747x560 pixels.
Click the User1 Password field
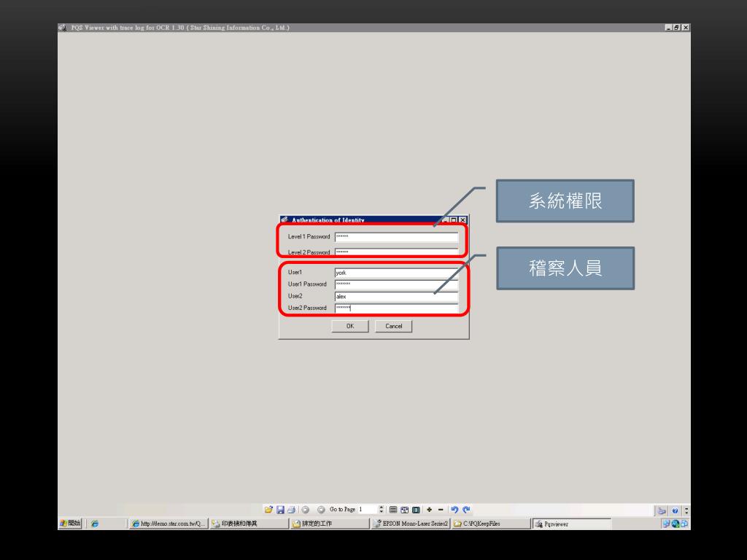396,284
